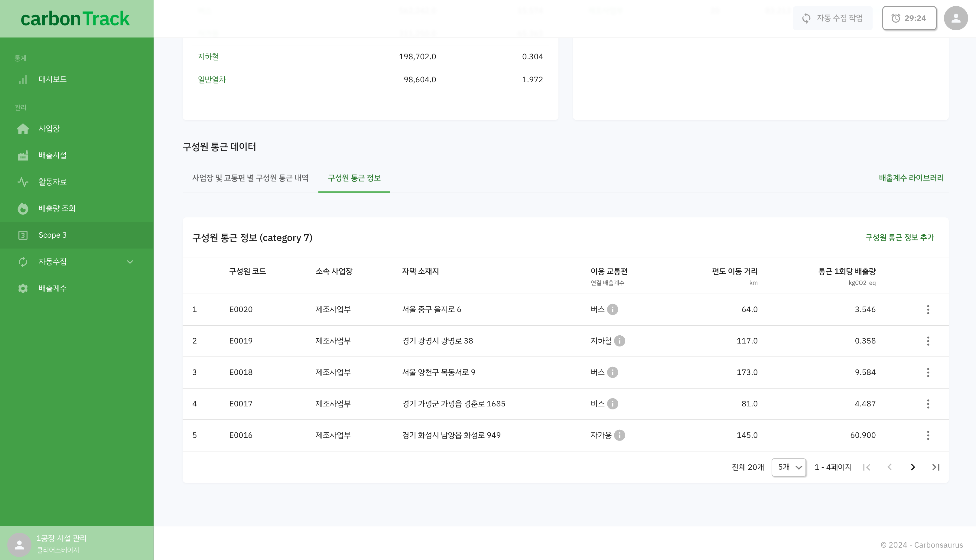
Task: Click the 통근 1회당 배출량 column header
Action: (847, 272)
